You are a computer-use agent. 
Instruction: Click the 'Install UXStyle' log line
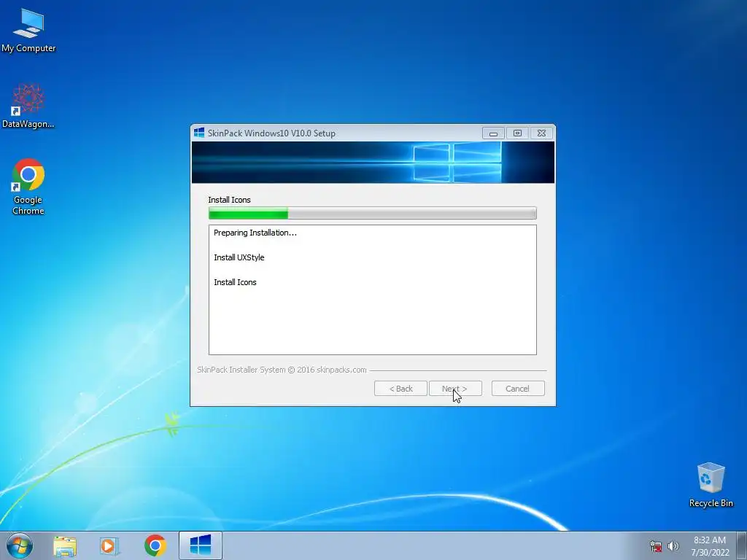tap(239, 257)
